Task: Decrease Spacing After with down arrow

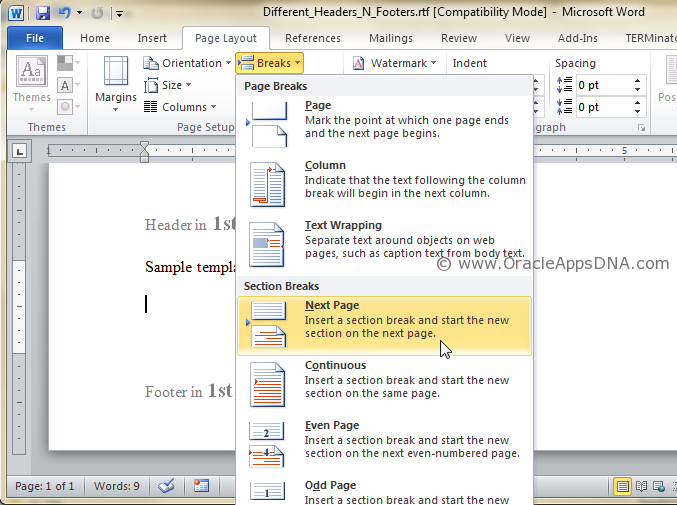Action: point(638,111)
